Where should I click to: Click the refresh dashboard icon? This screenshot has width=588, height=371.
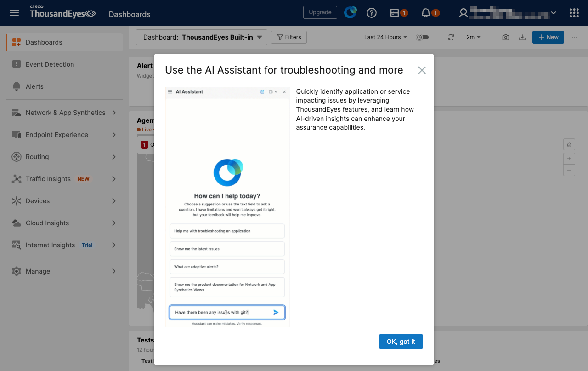point(451,37)
